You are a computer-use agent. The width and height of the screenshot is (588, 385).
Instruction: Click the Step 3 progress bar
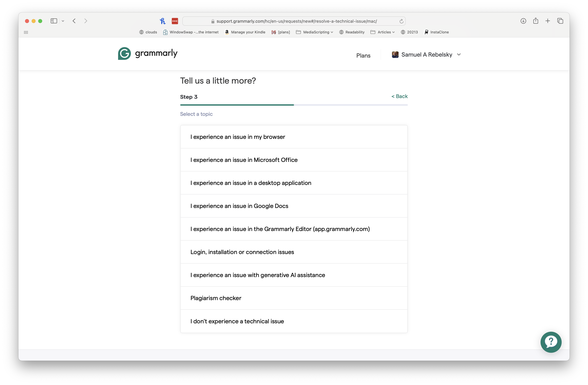coord(294,105)
